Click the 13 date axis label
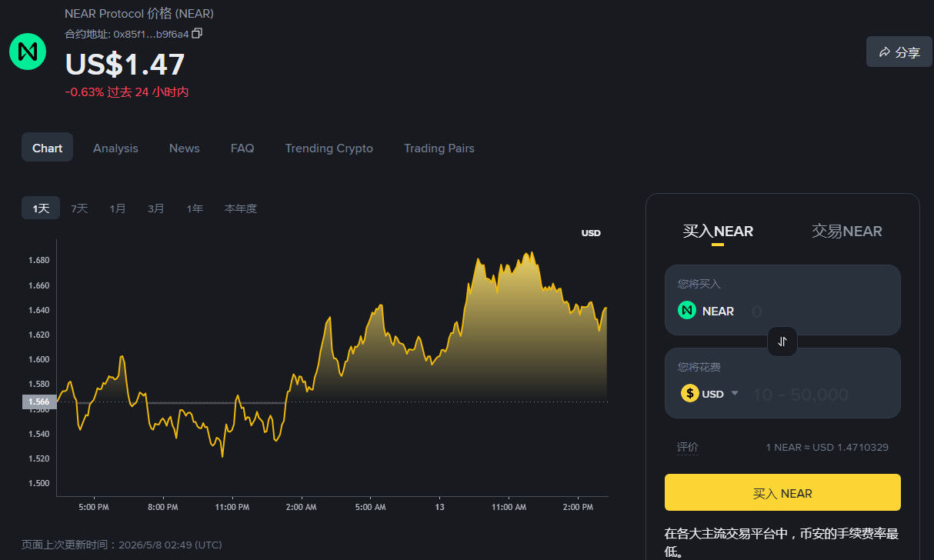This screenshot has width=934, height=560. click(440, 507)
